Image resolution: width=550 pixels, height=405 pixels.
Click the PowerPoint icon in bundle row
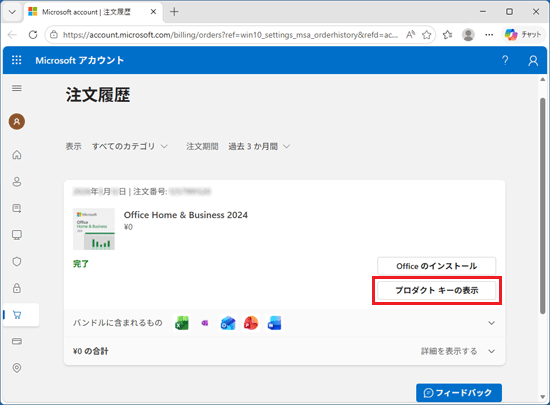coord(251,323)
